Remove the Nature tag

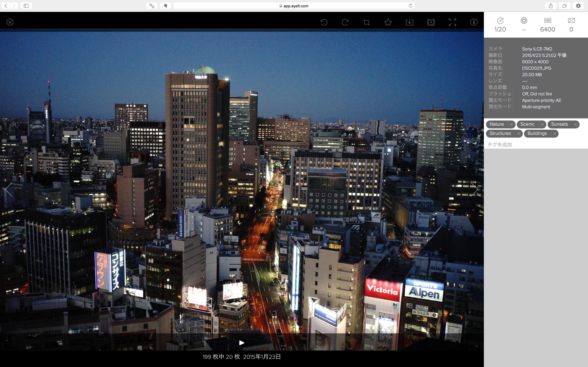point(511,124)
